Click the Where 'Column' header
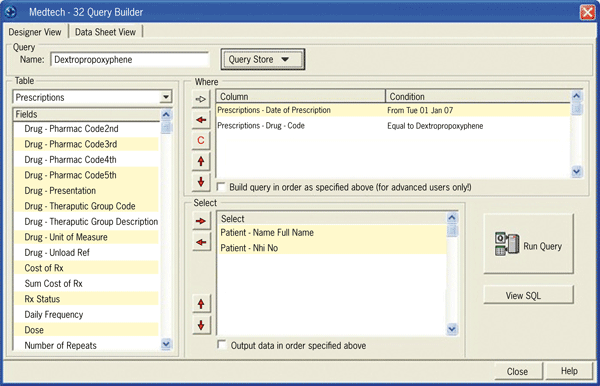This screenshot has height=386, width=600. pos(301,96)
